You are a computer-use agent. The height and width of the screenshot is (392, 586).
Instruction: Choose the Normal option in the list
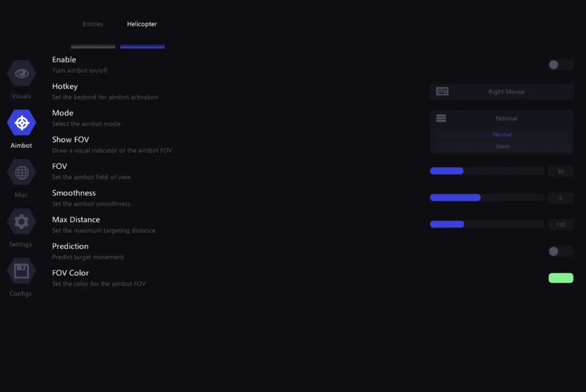[x=502, y=135]
